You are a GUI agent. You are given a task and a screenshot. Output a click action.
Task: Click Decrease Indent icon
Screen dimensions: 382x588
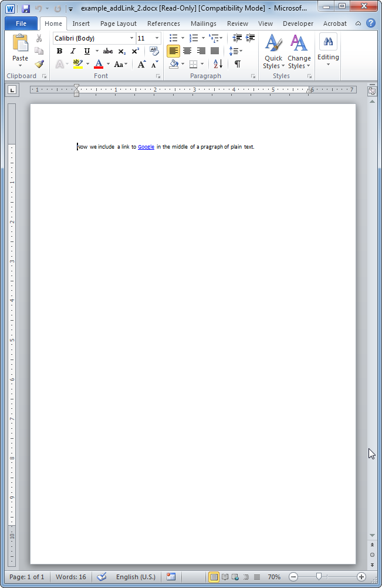(236, 38)
